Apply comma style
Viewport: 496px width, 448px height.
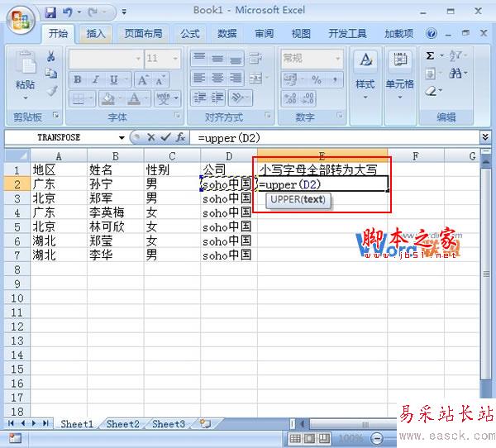[x=335, y=79]
